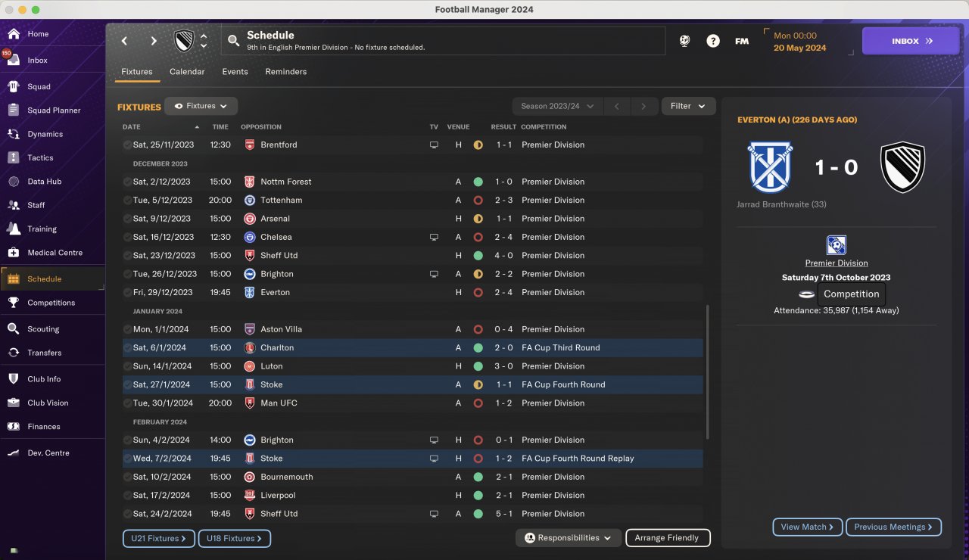The image size is (969, 560).
Task: Open the U21 Fixtures button
Action: pyautogui.click(x=159, y=538)
